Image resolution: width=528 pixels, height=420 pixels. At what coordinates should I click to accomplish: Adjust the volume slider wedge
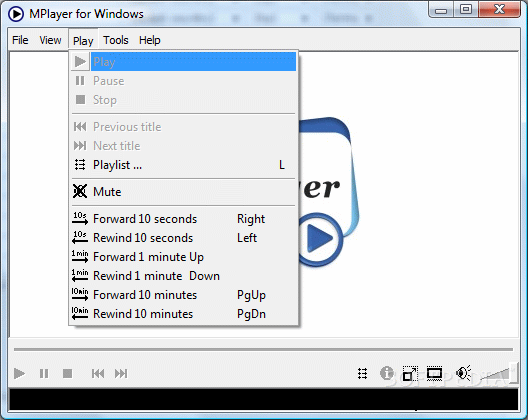point(498,373)
